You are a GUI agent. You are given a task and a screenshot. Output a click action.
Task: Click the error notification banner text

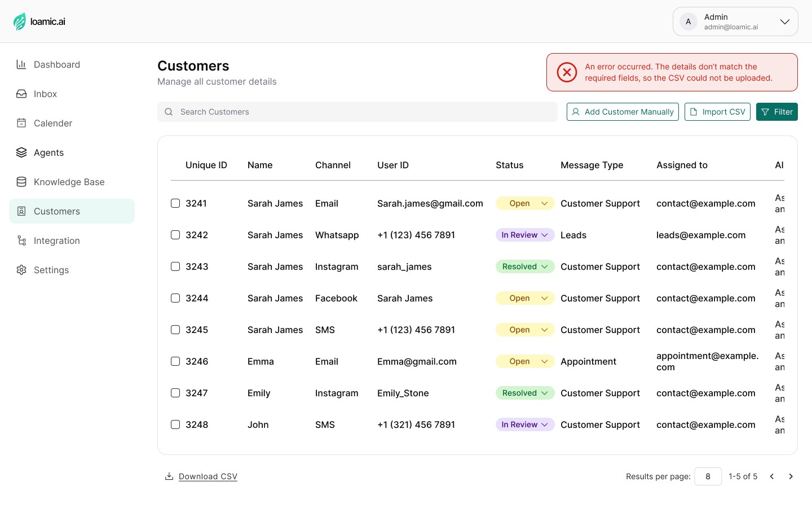[678, 72]
